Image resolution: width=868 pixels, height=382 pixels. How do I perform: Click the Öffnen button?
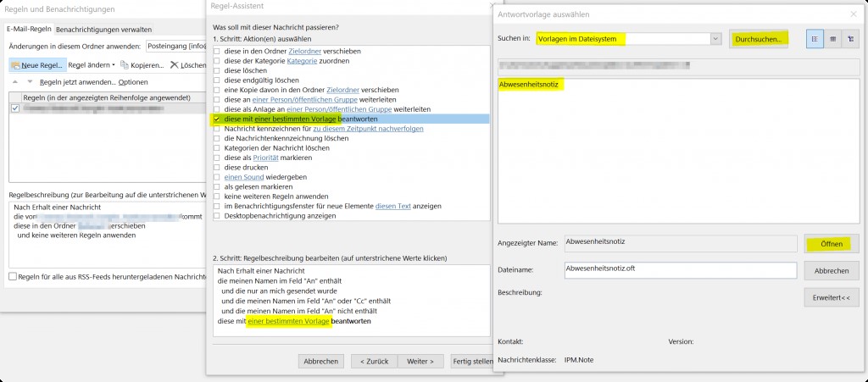832,244
